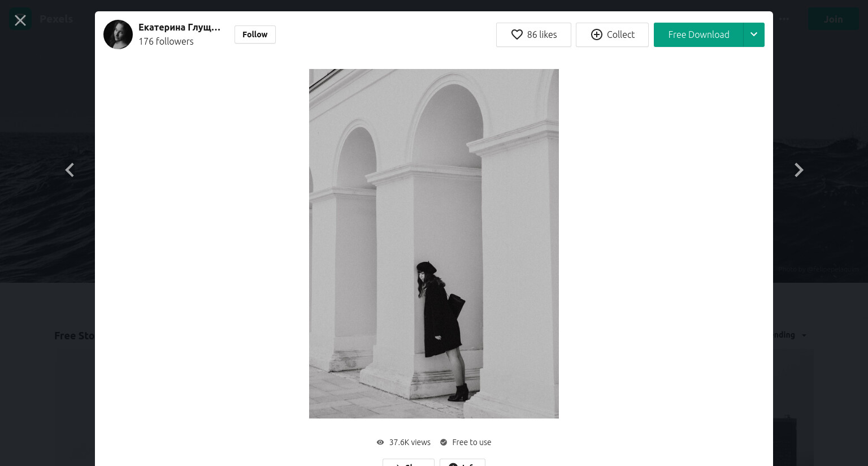
Task: Click the Free Download button
Action: [x=698, y=34]
